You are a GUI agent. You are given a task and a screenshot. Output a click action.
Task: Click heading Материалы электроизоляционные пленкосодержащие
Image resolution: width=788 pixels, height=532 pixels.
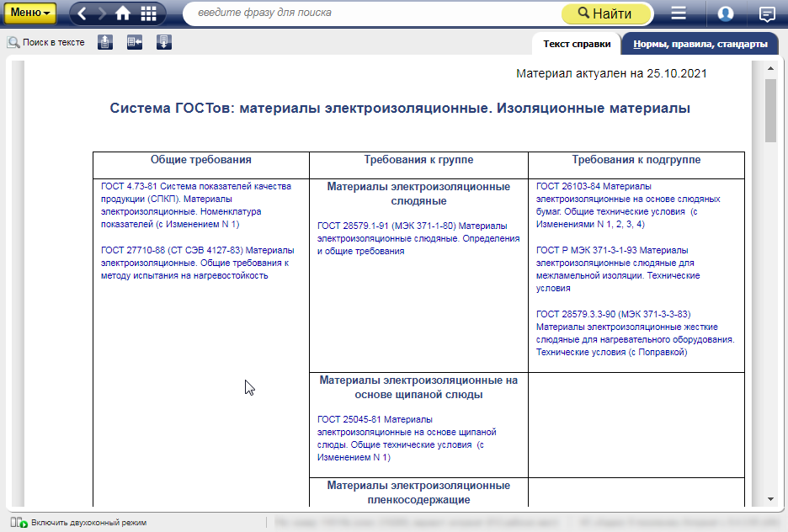coord(418,492)
